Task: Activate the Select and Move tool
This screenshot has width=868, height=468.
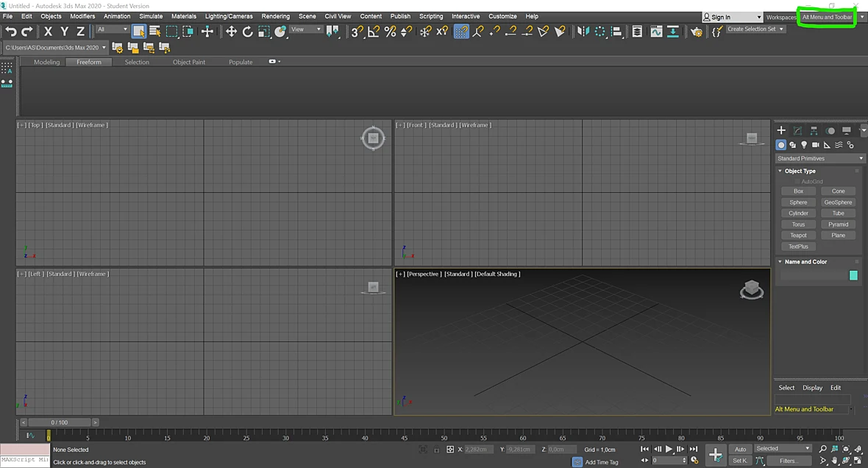Action: [x=232, y=32]
